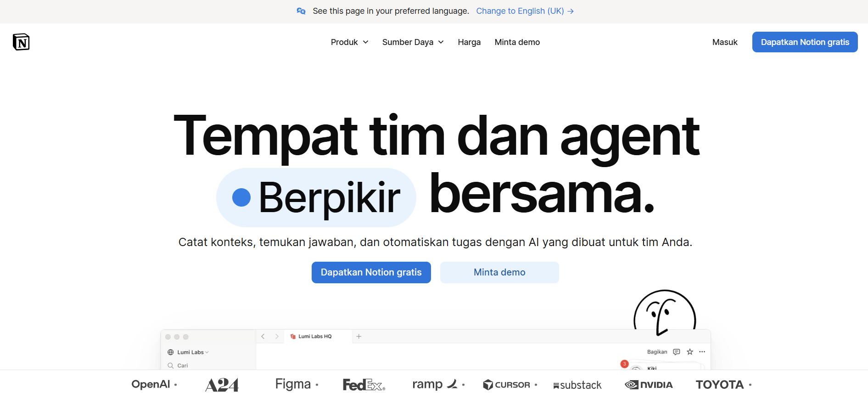
Task: Open the Harga pricing page
Action: coord(469,42)
